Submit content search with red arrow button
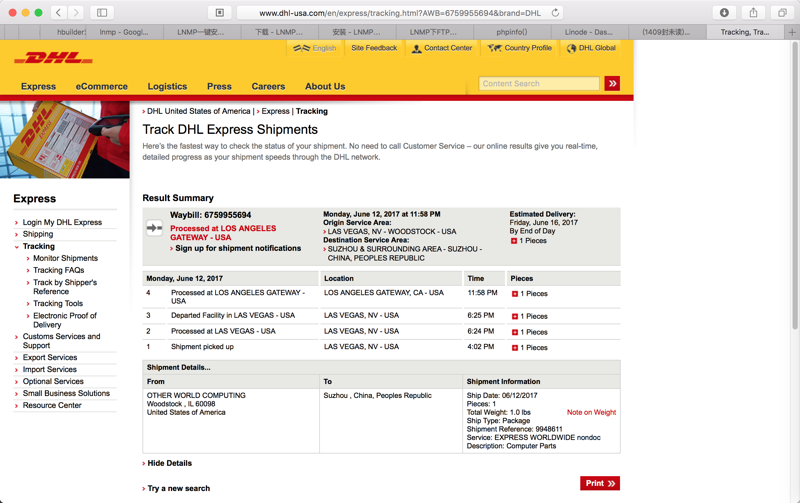 click(x=612, y=83)
